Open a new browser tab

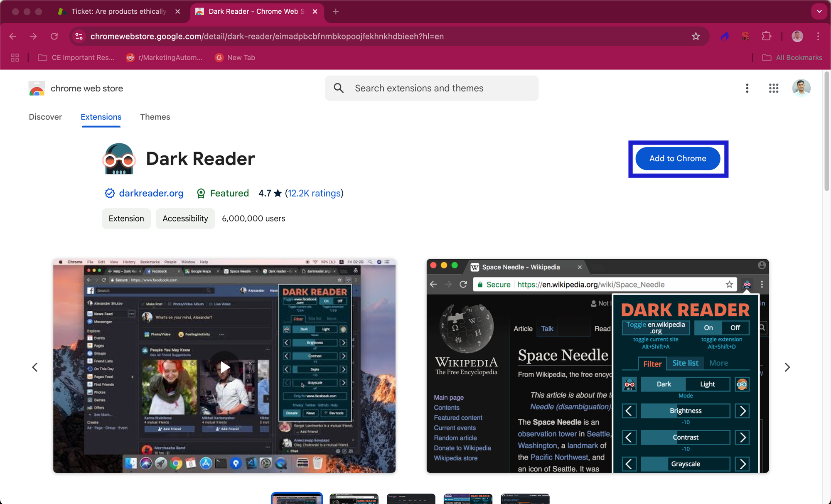[336, 11]
